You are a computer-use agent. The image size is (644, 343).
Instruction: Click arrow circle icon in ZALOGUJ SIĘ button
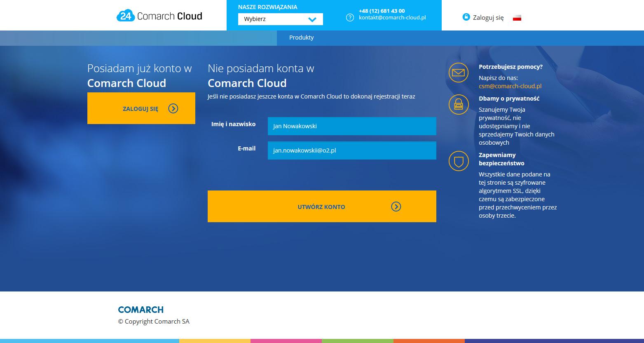pos(173,108)
